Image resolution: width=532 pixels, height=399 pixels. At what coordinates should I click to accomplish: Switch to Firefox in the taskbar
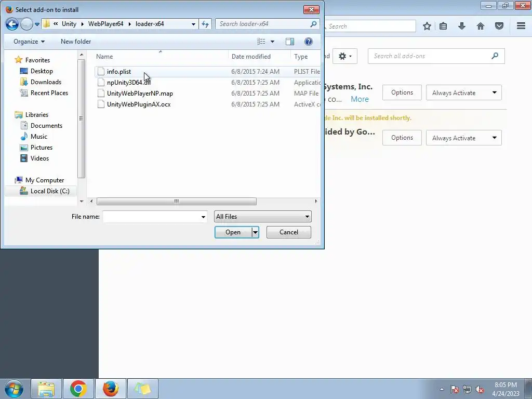coord(110,389)
